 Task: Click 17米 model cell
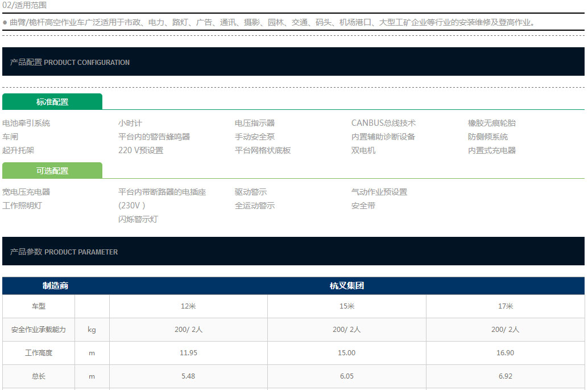pyautogui.click(x=505, y=306)
